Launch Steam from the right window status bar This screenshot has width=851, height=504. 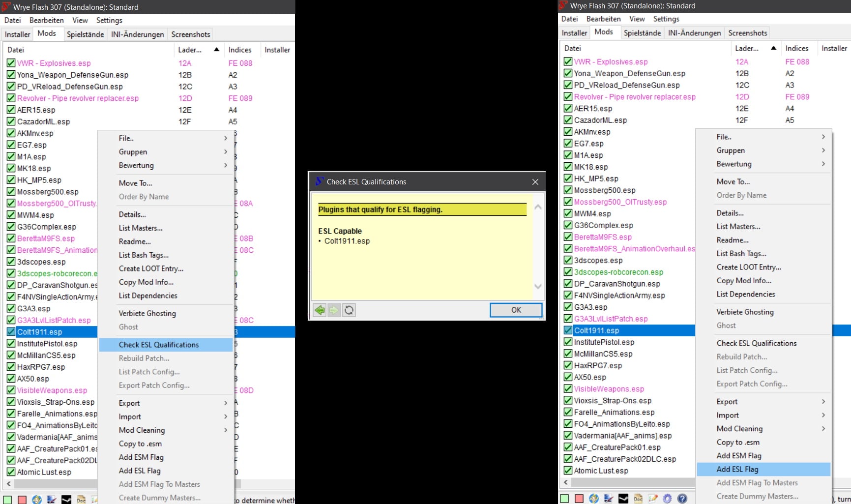tap(623, 499)
